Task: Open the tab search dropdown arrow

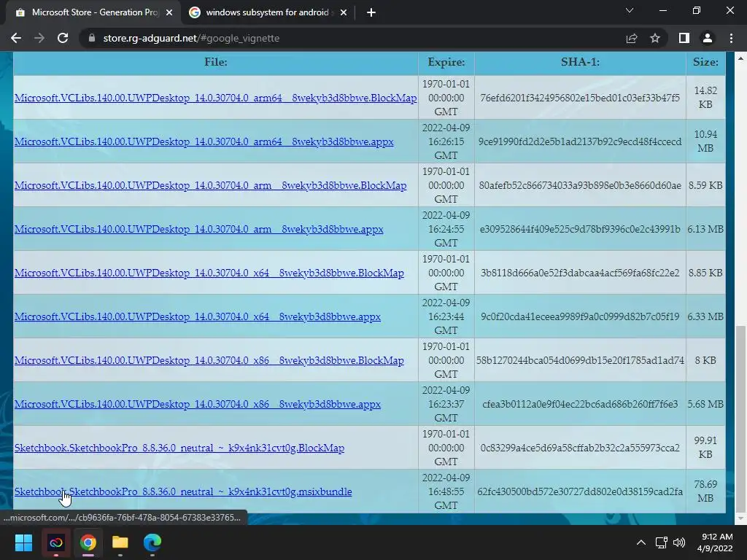Action: point(630,10)
